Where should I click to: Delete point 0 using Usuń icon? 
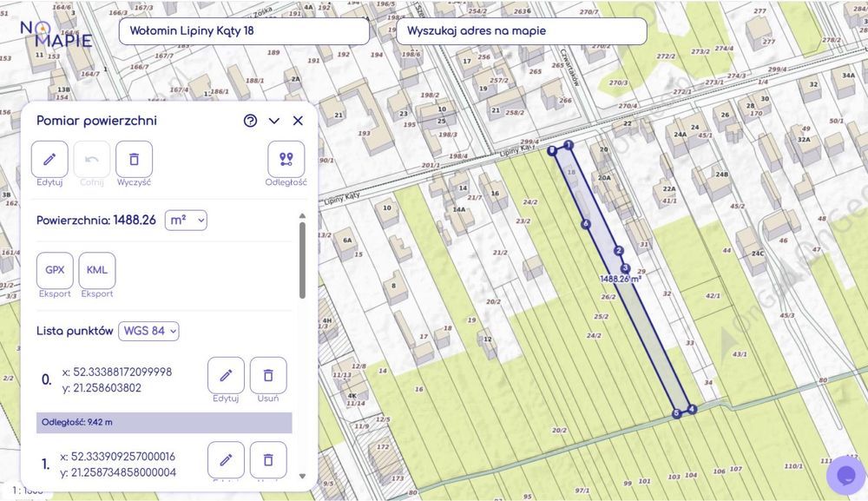tap(268, 375)
